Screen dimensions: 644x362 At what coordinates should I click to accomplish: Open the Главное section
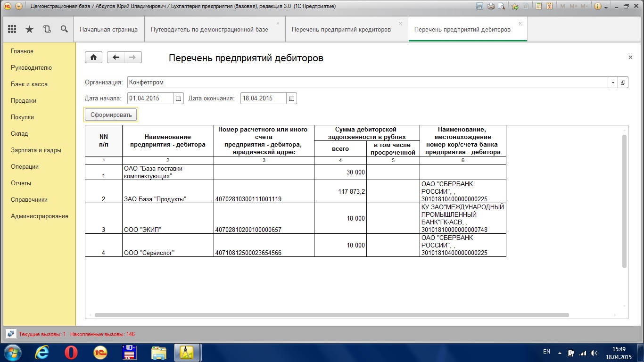22,51
